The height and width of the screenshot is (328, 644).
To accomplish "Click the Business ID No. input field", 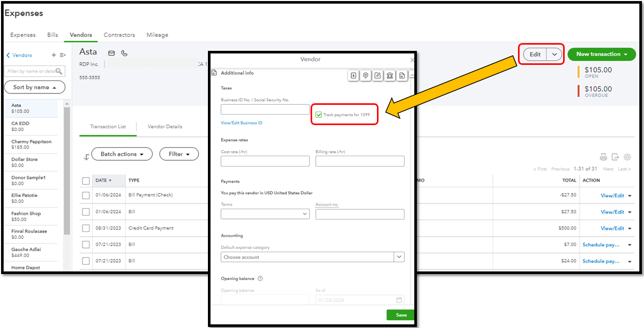I will (x=265, y=110).
